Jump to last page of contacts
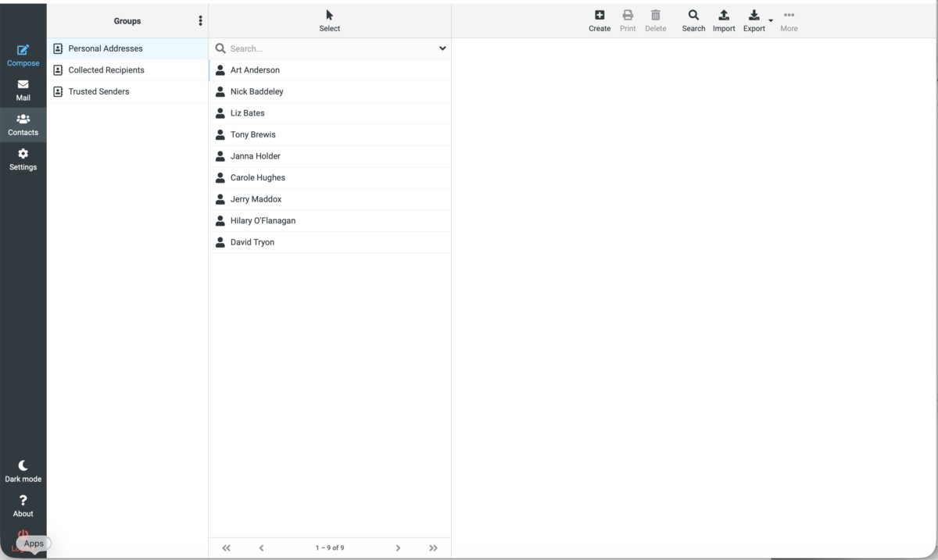 click(x=433, y=548)
